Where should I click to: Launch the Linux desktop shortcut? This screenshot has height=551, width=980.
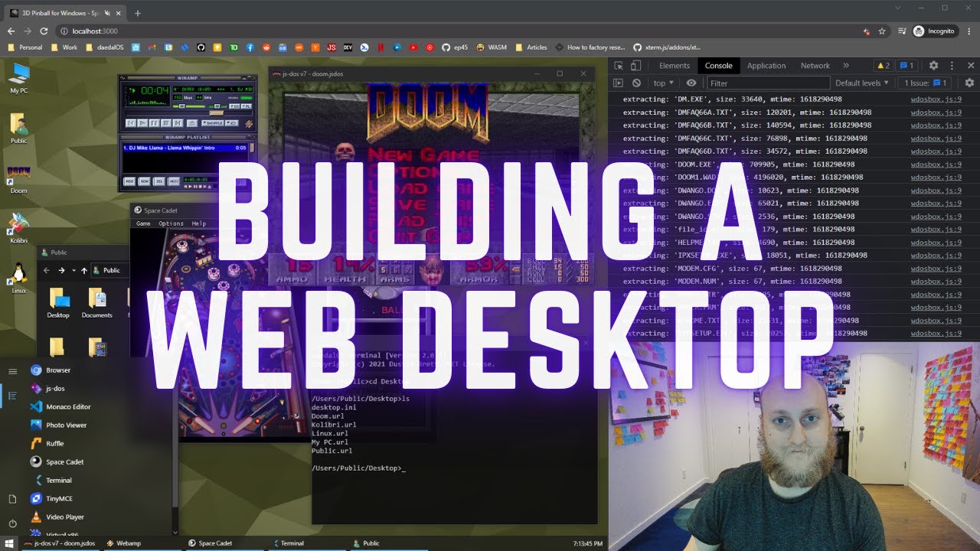point(19,279)
